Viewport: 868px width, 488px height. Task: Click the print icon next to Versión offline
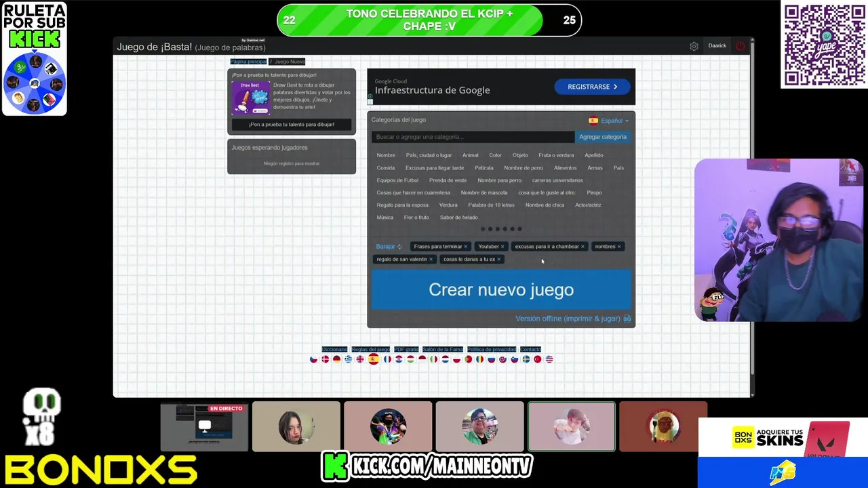(627, 319)
